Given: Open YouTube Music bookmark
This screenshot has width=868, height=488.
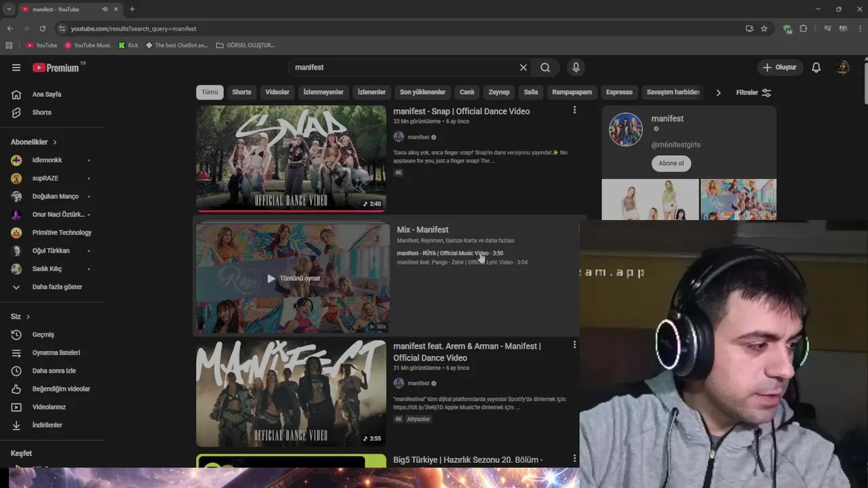Looking at the screenshot, I should click(87, 45).
